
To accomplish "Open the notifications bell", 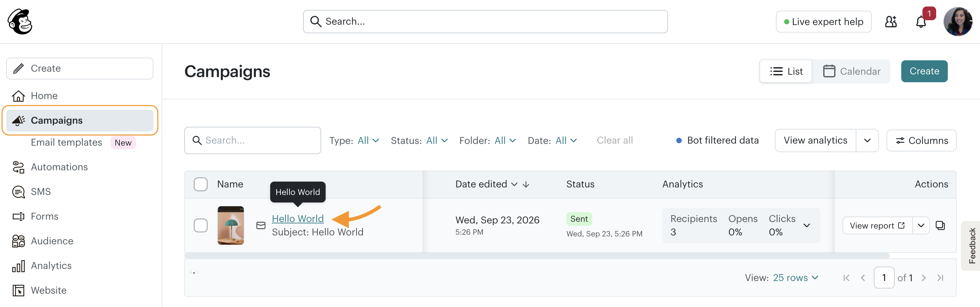I will (x=921, y=22).
